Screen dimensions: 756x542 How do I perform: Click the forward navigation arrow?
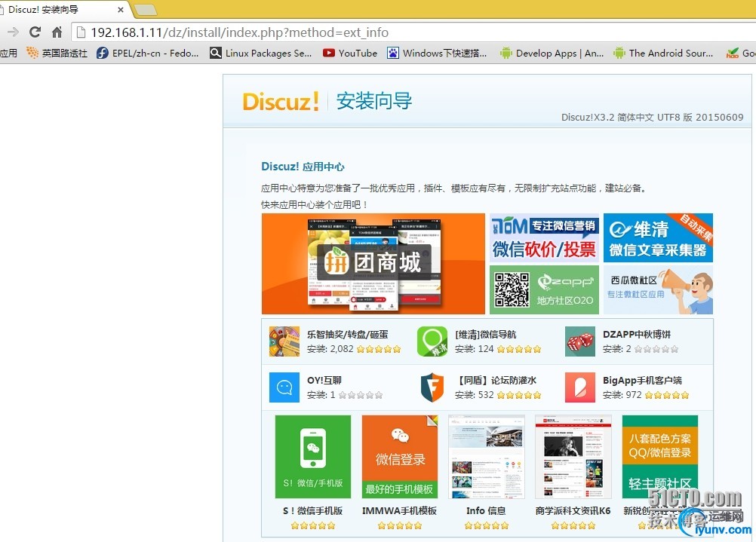(13, 32)
